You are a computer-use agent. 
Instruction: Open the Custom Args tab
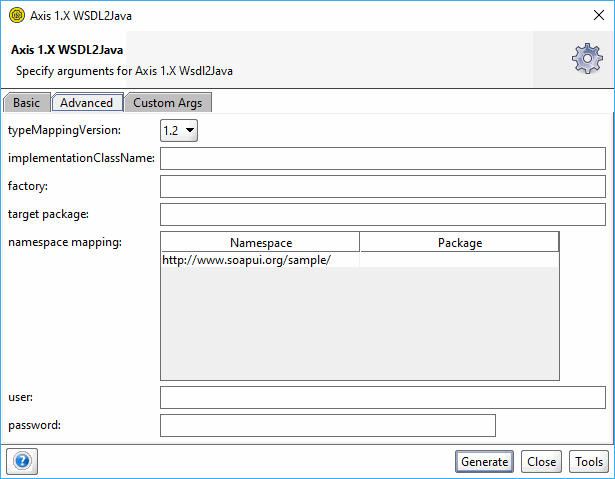coord(168,103)
